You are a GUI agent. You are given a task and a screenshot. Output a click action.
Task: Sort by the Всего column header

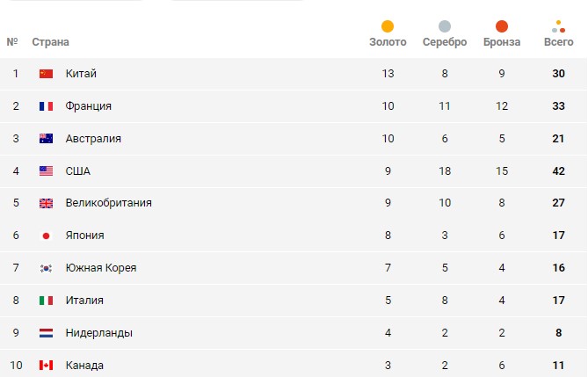(558, 42)
